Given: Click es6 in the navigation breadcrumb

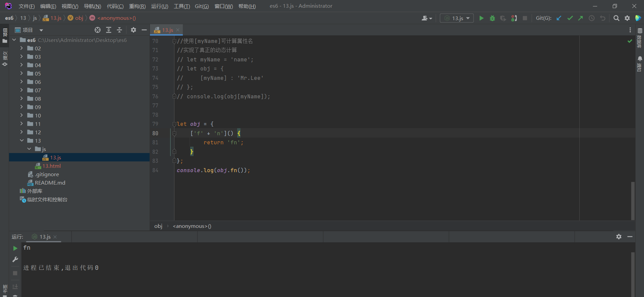Looking at the screenshot, I should tap(9, 18).
